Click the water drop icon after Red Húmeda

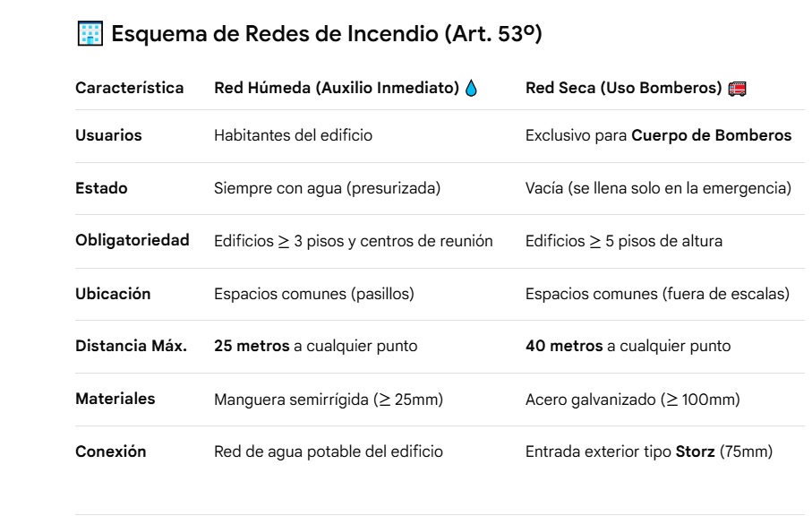(x=473, y=88)
